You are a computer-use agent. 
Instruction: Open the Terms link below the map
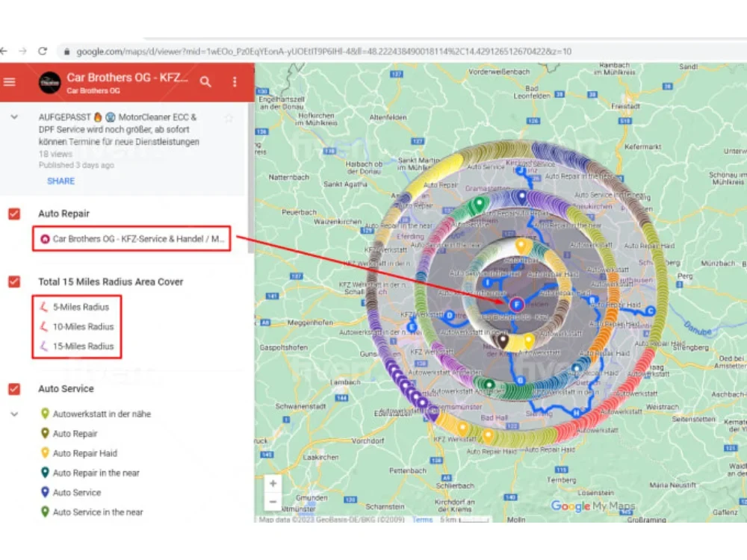[423, 520]
